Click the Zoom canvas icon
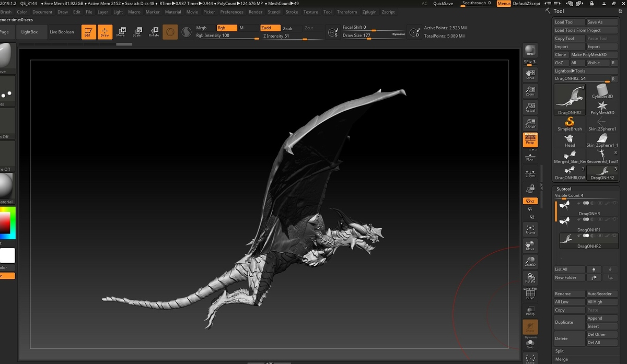 click(530, 91)
